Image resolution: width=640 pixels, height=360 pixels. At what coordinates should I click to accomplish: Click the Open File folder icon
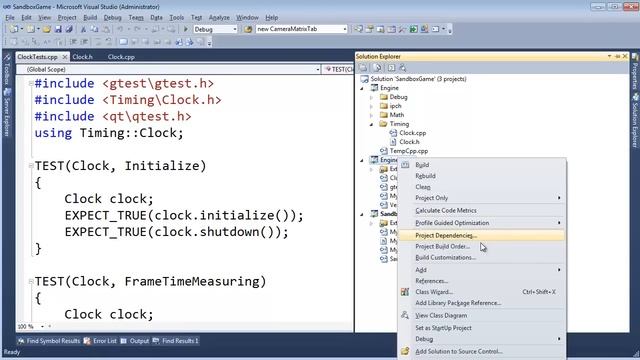(x=47, y=29)
